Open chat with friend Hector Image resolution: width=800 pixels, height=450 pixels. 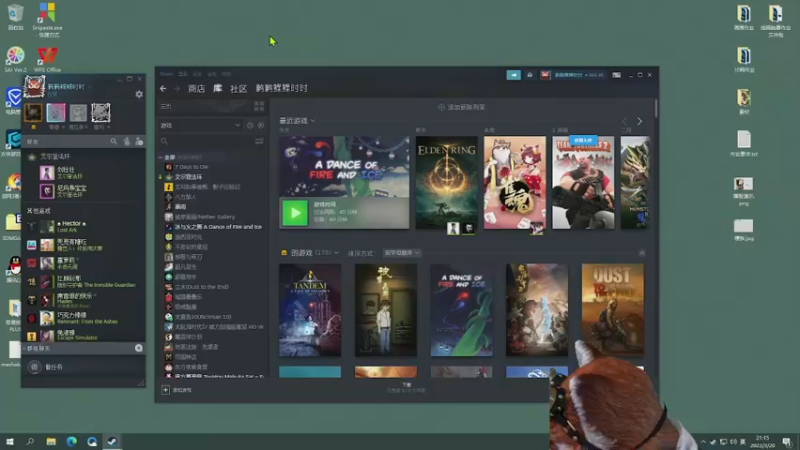click(x=84, y=227)
